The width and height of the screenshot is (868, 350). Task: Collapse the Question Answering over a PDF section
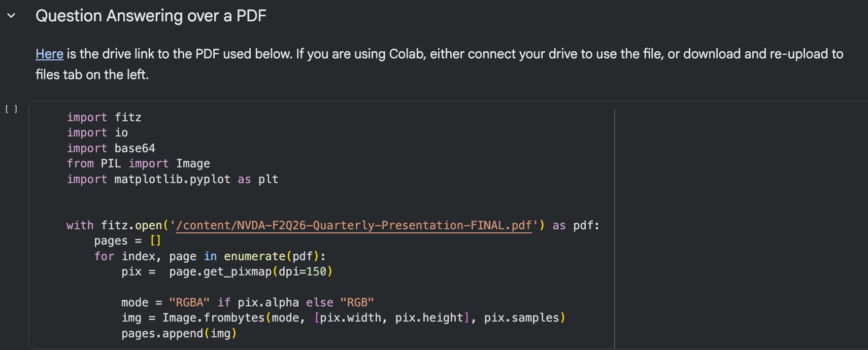[x=11, y=16]
